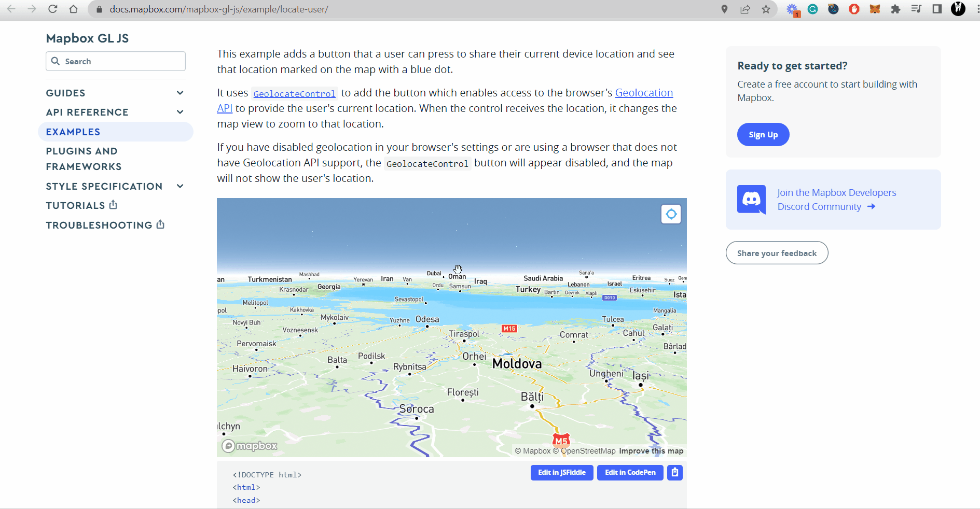Go to browser home page icon
The height and width of the screenshot is (509, 980).
[74, 9]
